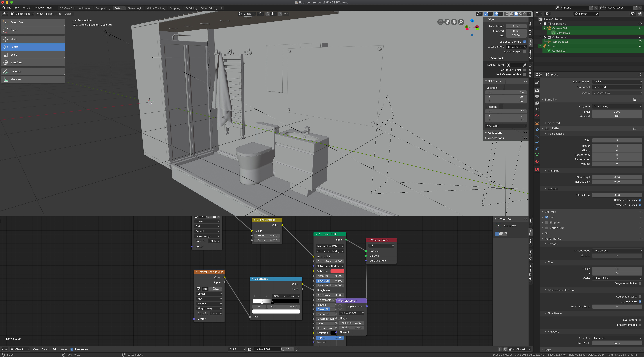644x357 pixels.
Task: Open the Modifiers properties tab
Action: tap(537, 130)
